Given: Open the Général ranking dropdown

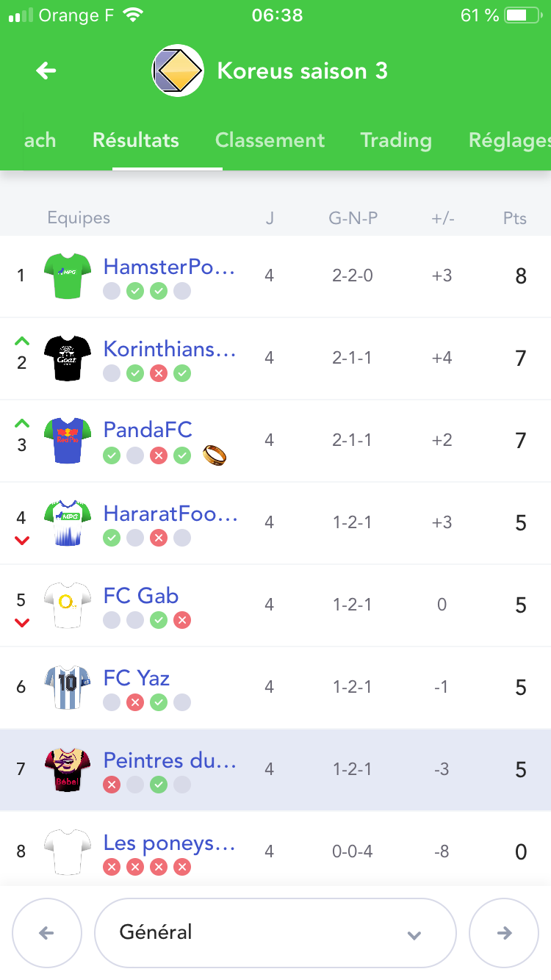Looking at the screenshot, I should (275, 933).
